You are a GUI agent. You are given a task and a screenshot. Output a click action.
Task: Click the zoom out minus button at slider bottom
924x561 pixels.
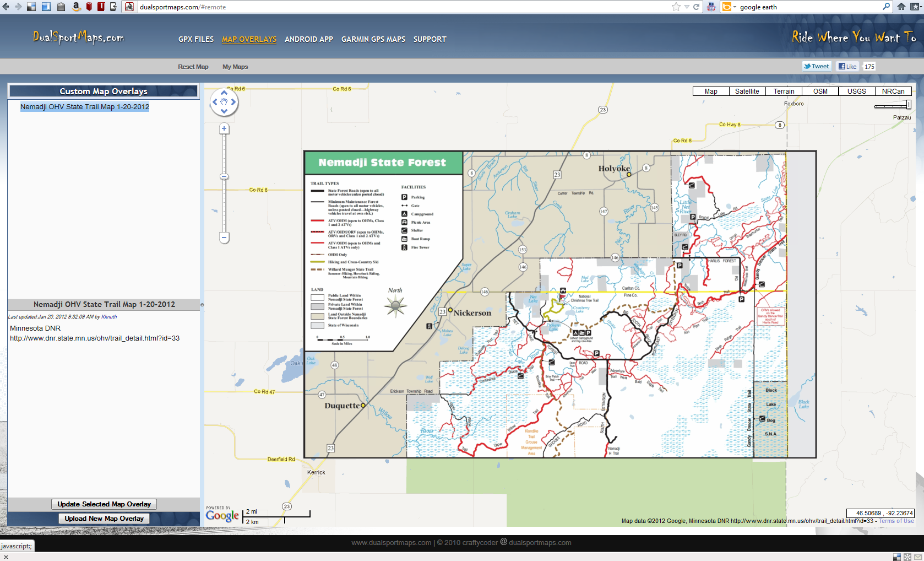click(224, 238)
